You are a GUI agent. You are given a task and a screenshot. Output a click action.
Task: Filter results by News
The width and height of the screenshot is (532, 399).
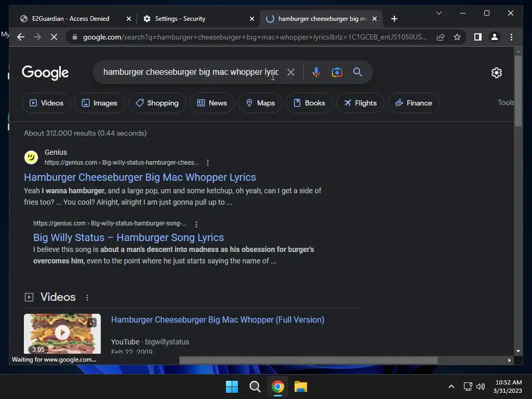click(x=212, y=103)
